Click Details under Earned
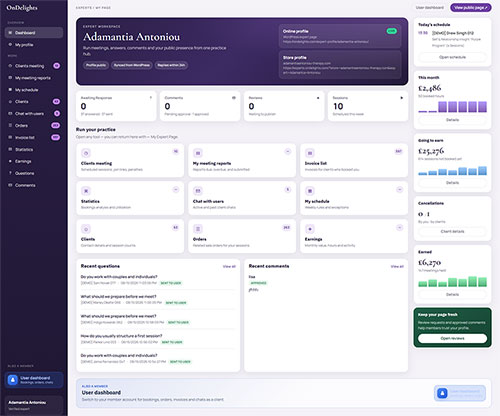Image resolution: width=500 pixels, height=416 pixels. pos(452,295)
